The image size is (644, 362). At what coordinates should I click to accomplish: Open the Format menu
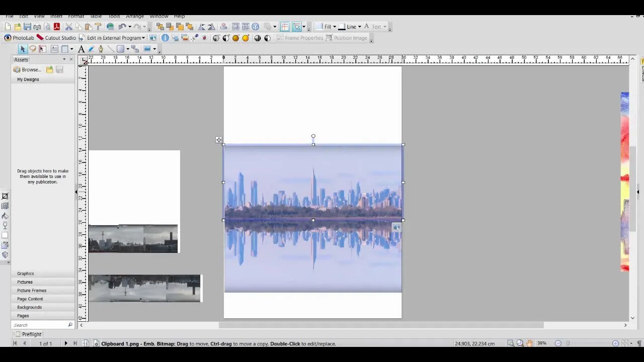coord(76,16)
